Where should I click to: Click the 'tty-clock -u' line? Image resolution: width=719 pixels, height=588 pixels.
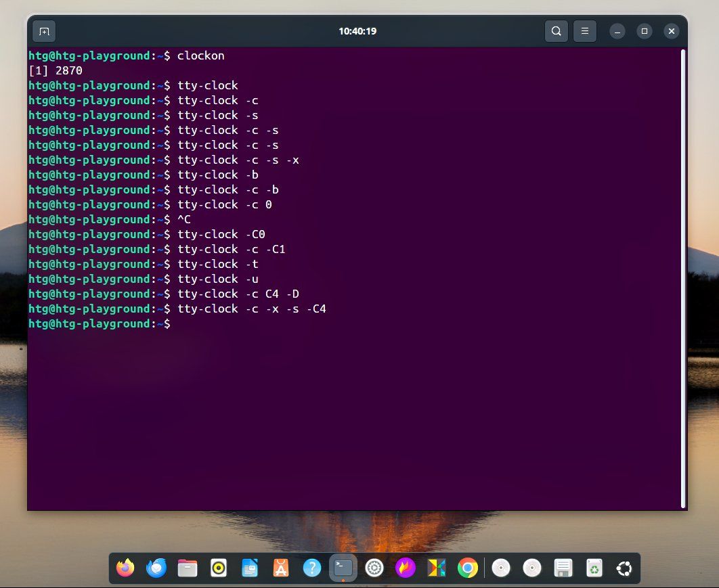(x=144, y=279)
